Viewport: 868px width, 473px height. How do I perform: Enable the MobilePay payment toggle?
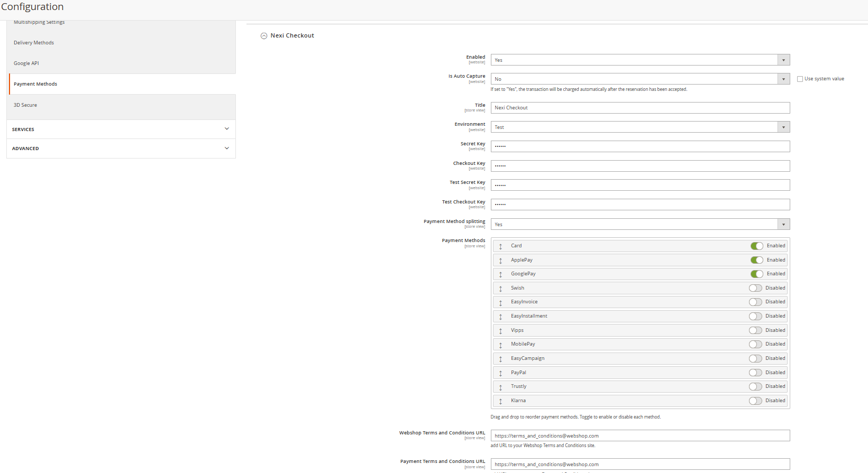(x=755, y=344)
